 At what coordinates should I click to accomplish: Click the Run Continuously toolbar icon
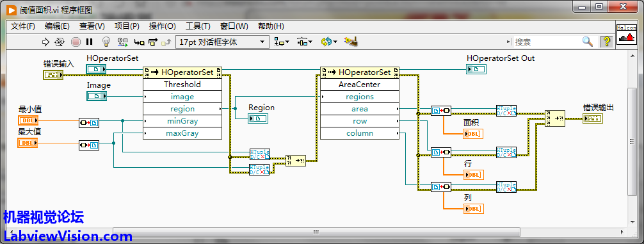point(60,42)
